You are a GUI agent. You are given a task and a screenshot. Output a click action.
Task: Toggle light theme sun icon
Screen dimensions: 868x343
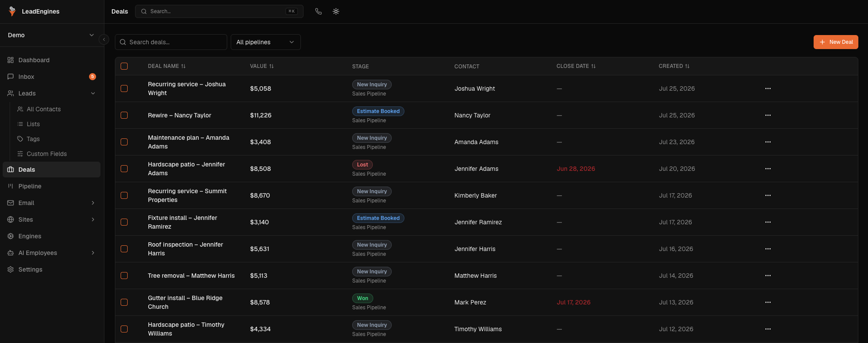pyautogui.click(x=336, y=11)
